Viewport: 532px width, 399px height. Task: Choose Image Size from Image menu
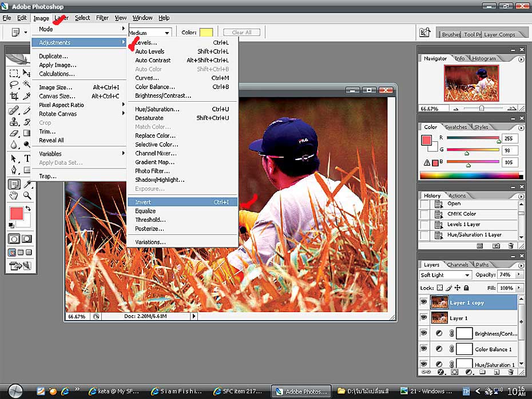(79, 87)
